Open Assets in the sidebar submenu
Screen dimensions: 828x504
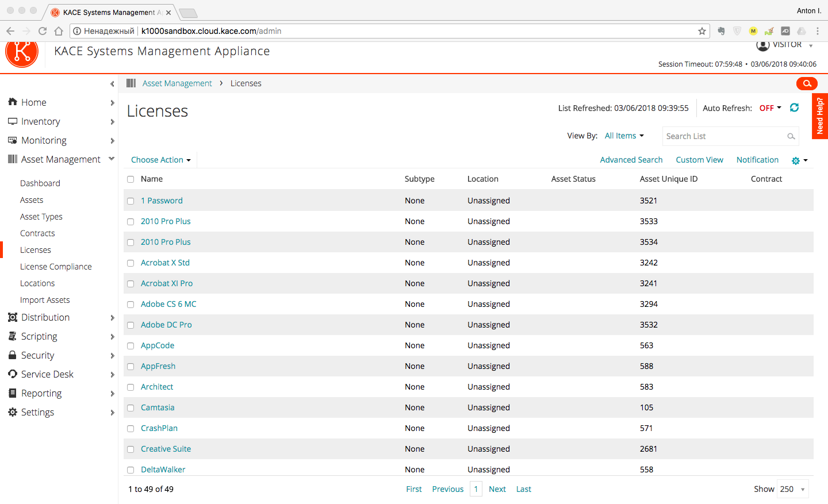tap(32, 200)
